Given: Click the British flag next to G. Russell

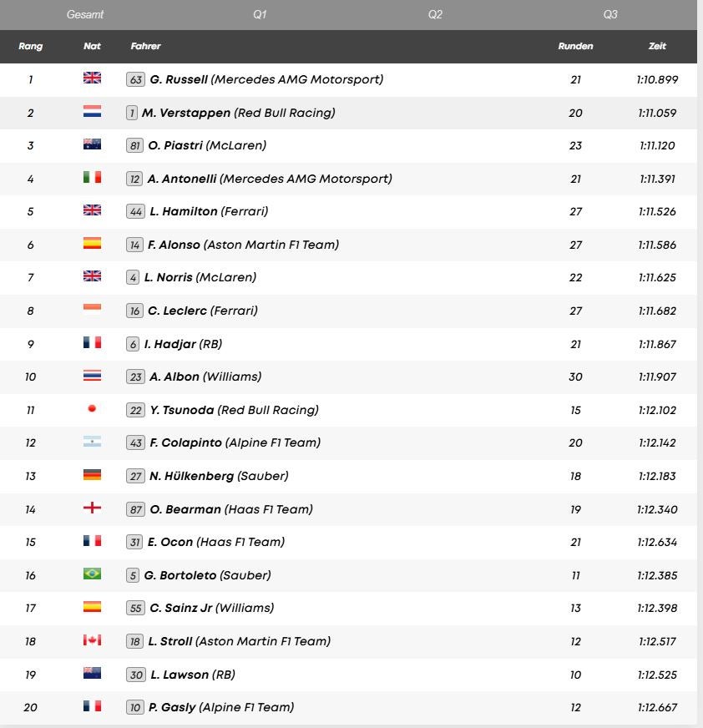Looking at the screenshot, I should coord(92,79).
